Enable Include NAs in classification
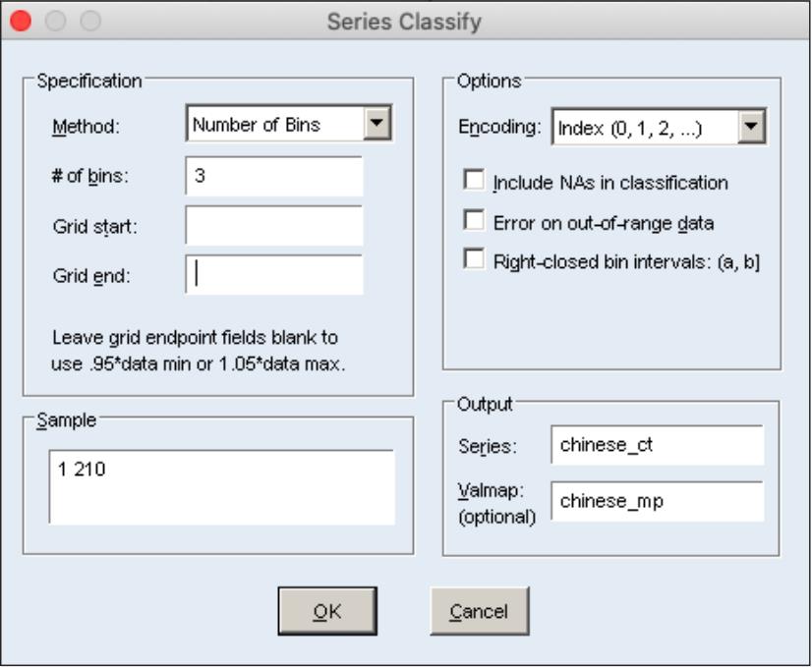 pos(474,182)
